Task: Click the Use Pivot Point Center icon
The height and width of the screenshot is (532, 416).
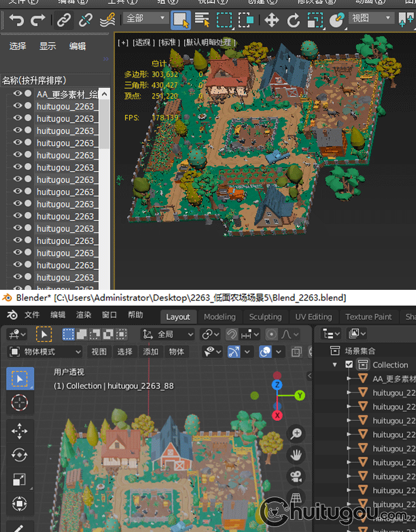Action: [406, 20]
